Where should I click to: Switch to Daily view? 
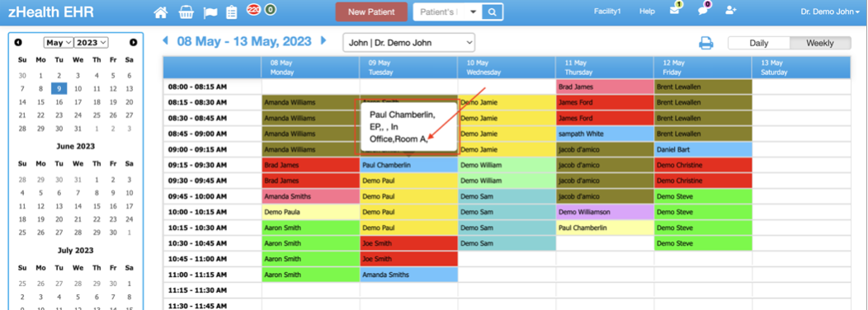pyautogui.click(x=758, y=43)
